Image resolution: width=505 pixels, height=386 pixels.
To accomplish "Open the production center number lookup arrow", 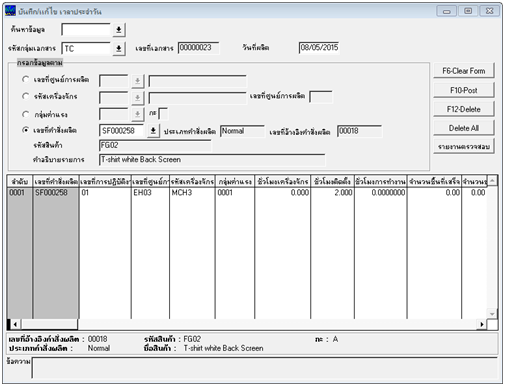I will point(137,81).
